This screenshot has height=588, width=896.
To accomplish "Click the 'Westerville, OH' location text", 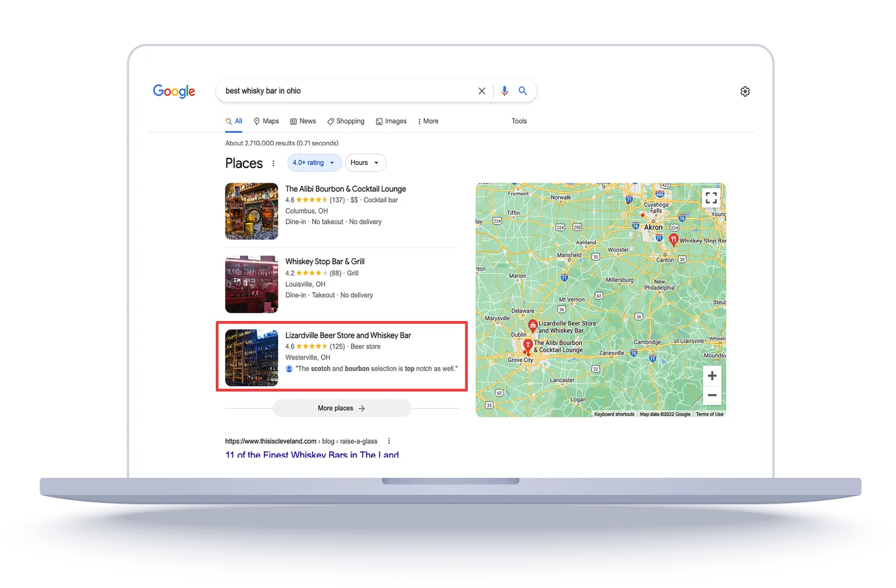I will [x=308, y=357].
